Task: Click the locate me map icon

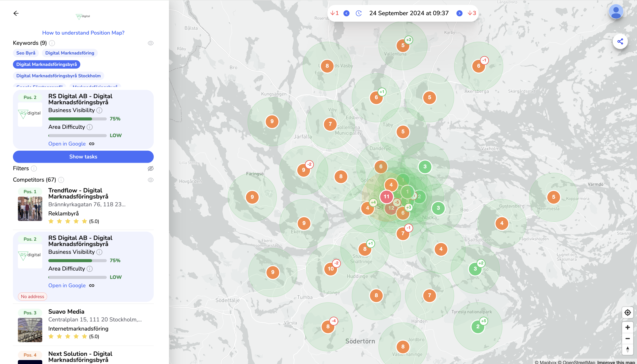Action: pos(627,313)
